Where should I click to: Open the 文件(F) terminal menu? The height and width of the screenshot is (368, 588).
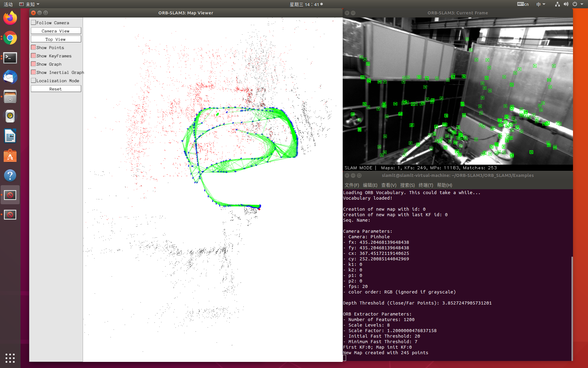point(352,185)
